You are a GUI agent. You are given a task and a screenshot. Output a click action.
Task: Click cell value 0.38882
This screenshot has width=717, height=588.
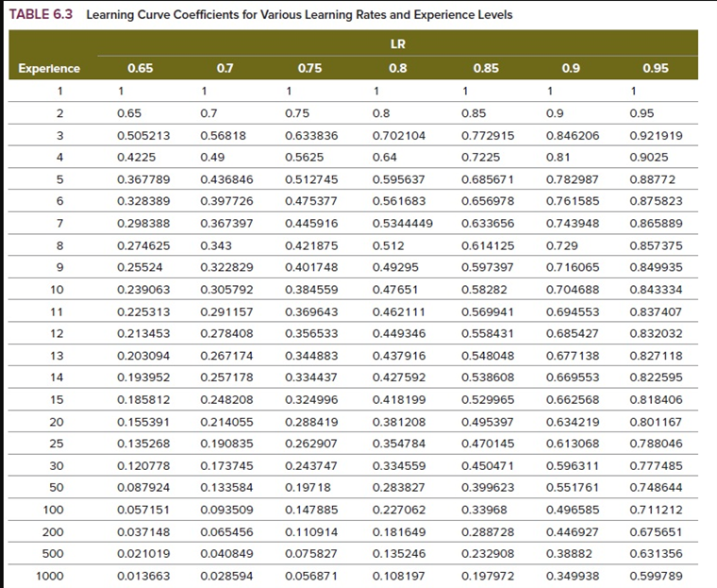pyautogui.click(x=569, y=554)
